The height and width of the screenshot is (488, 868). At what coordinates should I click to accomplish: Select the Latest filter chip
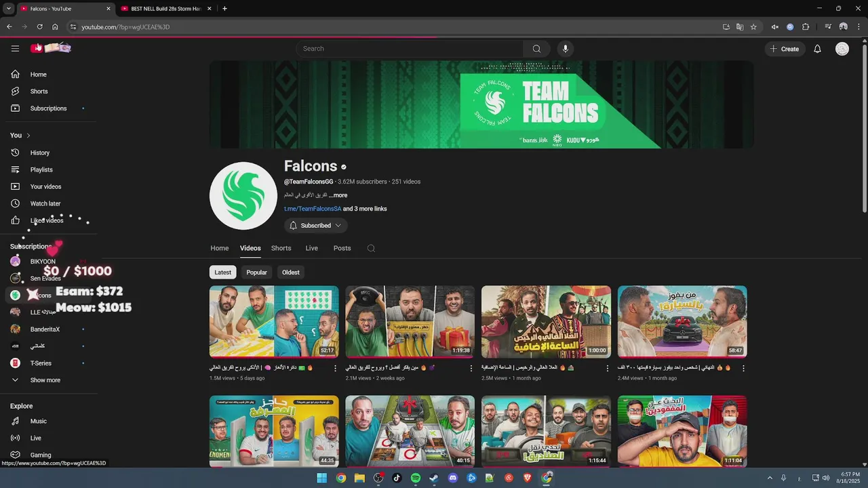tap(223, 272)
